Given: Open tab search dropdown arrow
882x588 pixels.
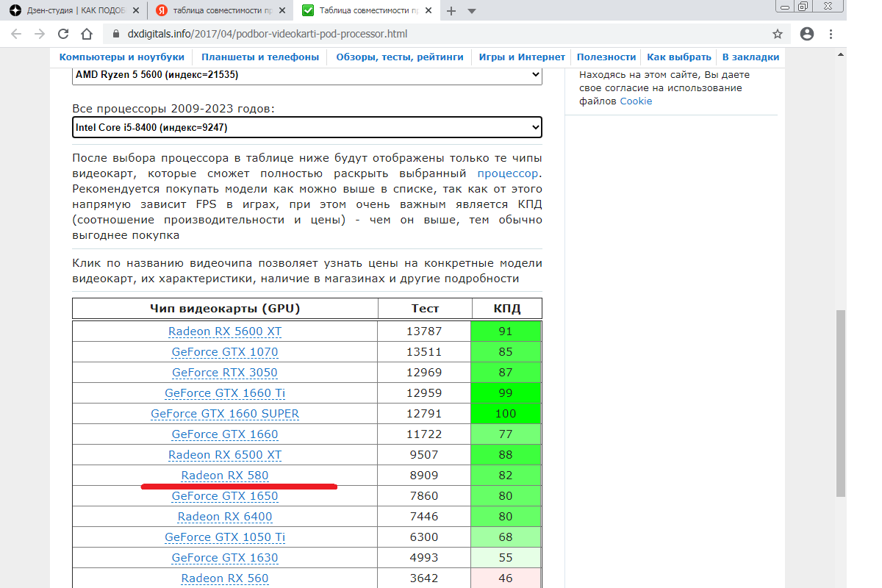Looking at the screenshot, I should point(472,11).
